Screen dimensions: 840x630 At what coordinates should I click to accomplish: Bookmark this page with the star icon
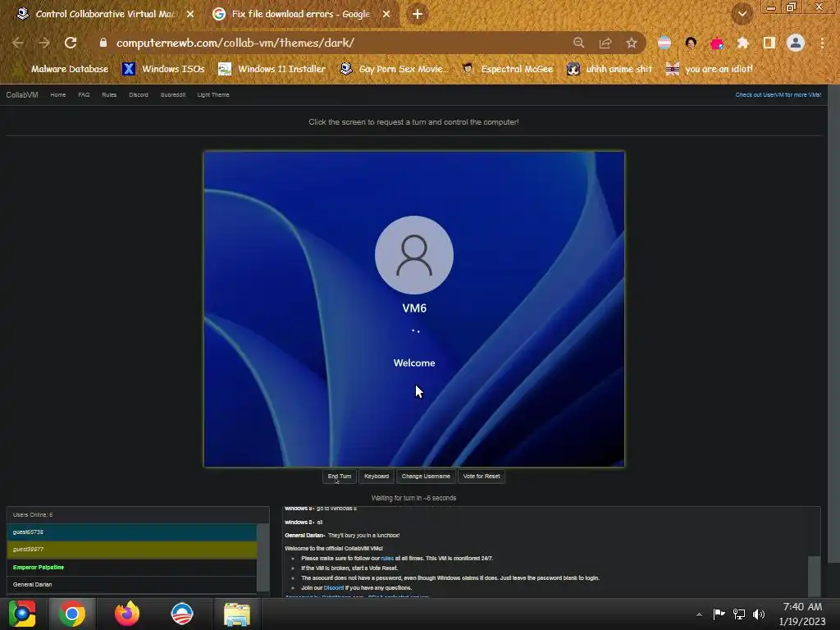(x=632, y=43)
